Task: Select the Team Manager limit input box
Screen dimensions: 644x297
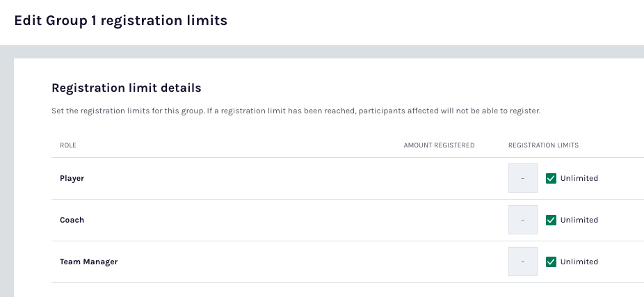Action: [523, 262]
